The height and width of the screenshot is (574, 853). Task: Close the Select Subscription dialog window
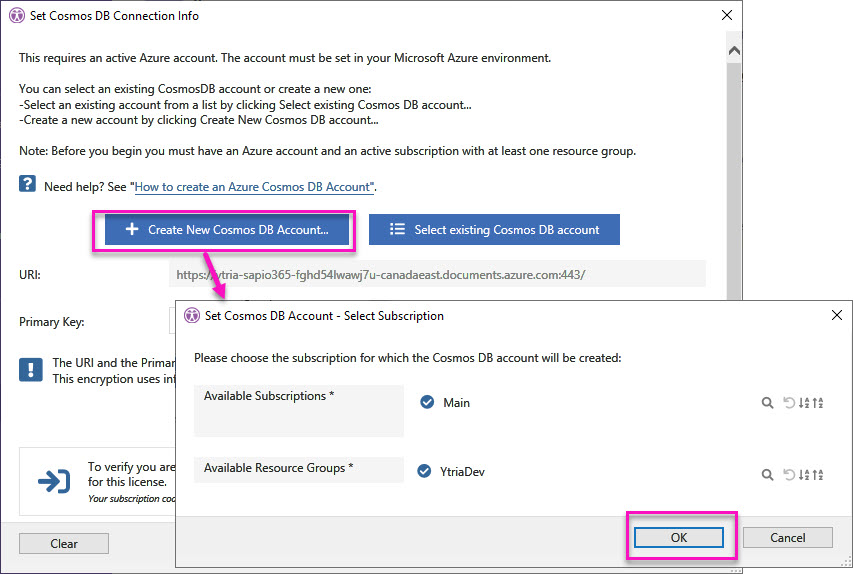836,315
